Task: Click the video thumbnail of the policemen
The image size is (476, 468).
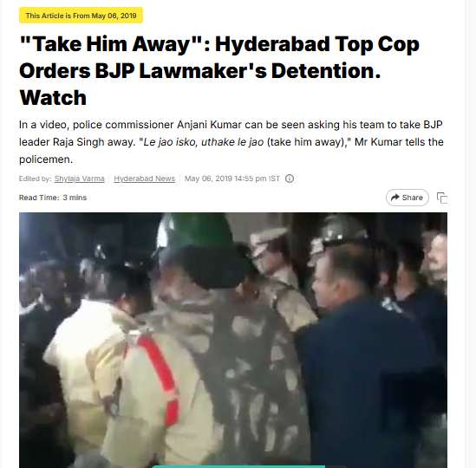Action: (233, 340)
